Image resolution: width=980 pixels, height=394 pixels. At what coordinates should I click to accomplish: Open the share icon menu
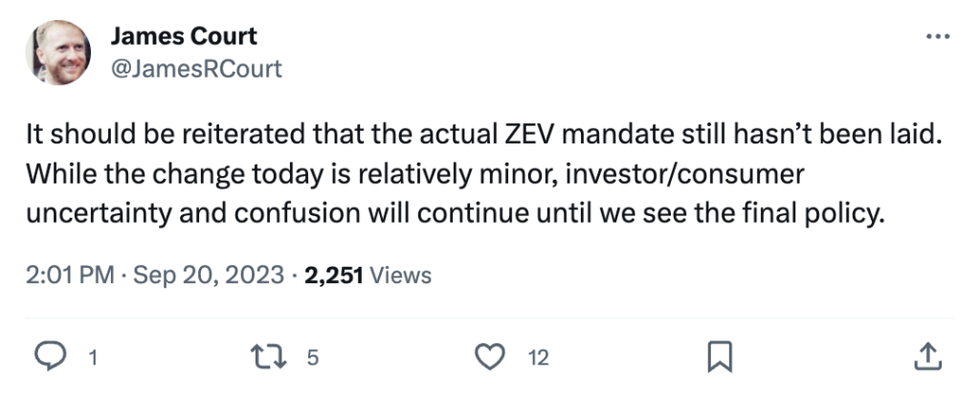point(927,358)
